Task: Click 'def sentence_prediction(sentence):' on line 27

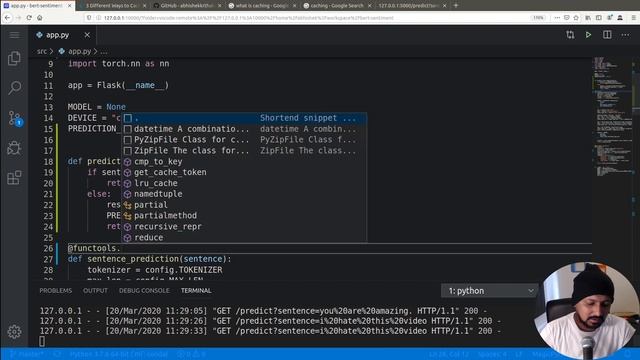Action: (149, 259)
